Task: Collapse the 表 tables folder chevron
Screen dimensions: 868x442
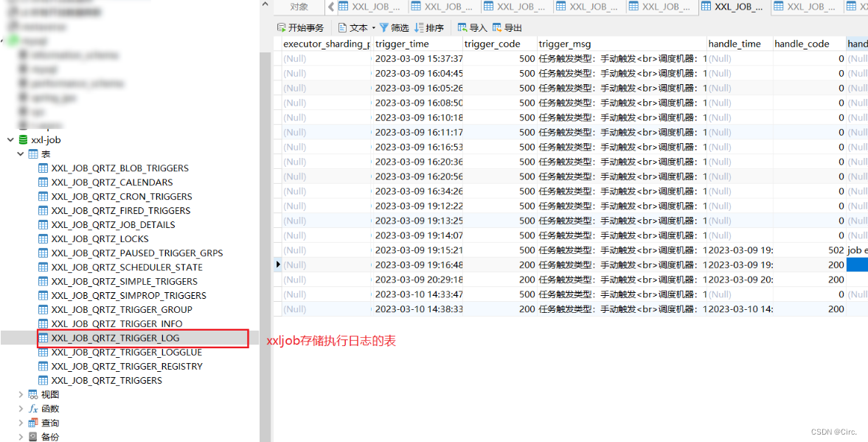Action: click(21, 154)
